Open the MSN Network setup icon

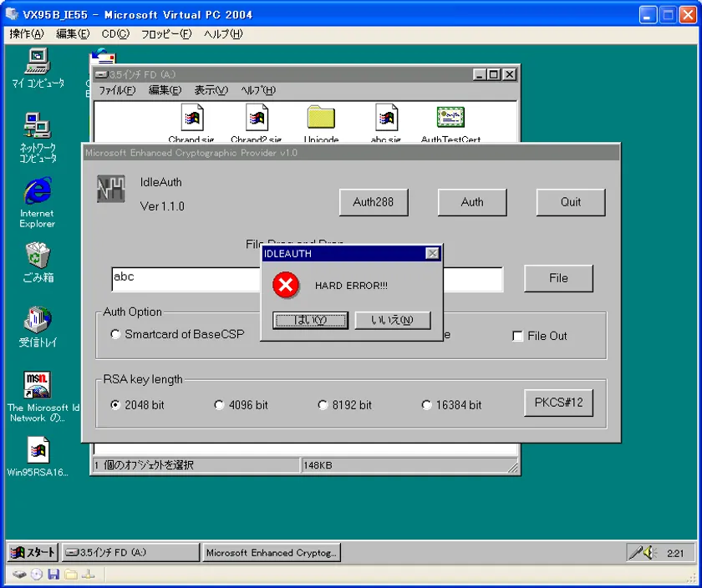point(38,387)
